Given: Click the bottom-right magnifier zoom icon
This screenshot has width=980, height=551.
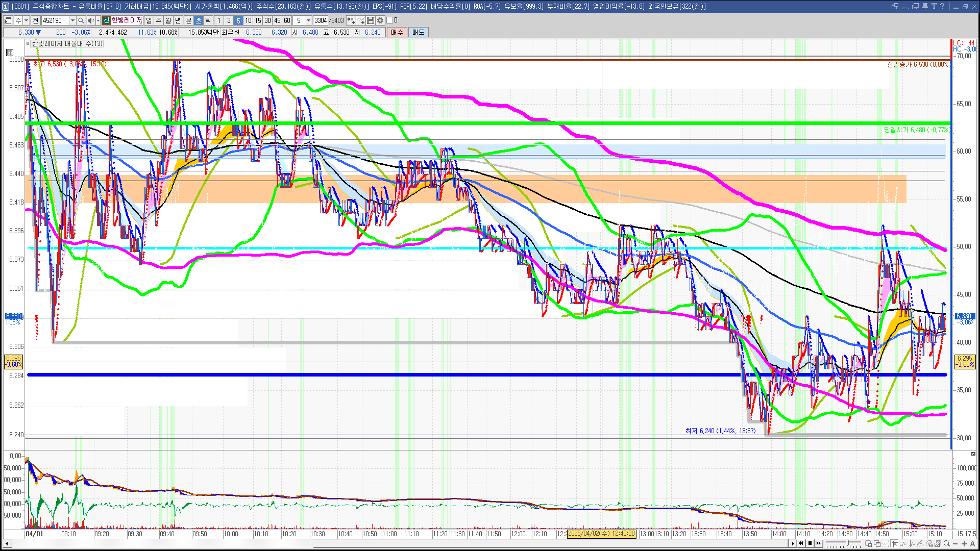Looking at the screenshot, I should tap(947, 543).
